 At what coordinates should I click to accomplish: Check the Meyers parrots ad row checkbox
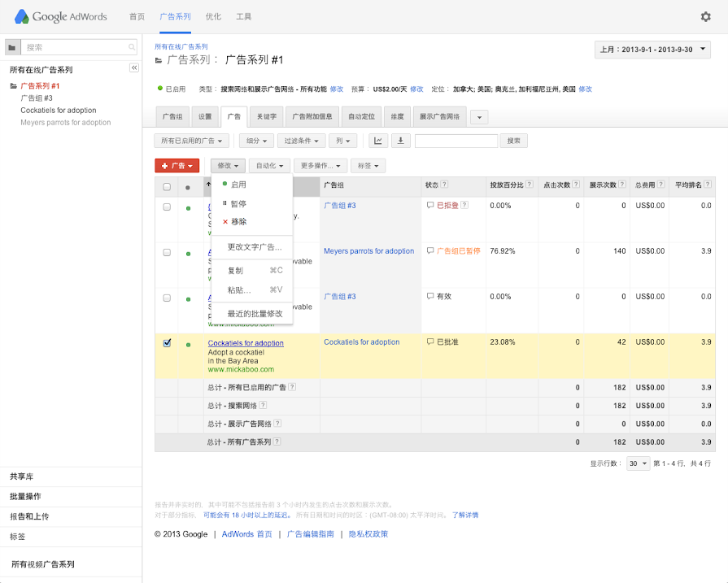167,252
